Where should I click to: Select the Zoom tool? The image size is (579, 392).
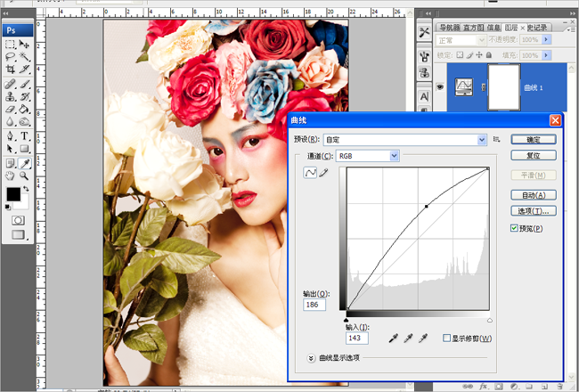coord(24,176)
